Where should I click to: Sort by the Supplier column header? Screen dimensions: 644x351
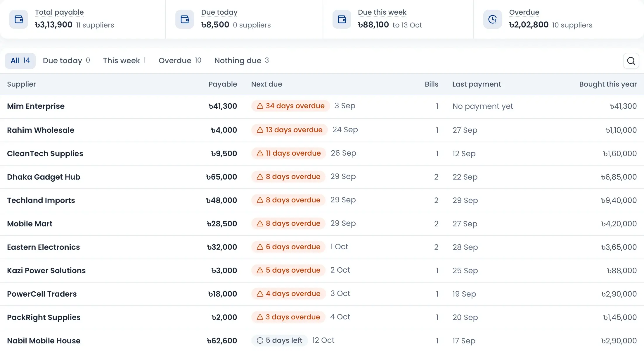[21, 84]
